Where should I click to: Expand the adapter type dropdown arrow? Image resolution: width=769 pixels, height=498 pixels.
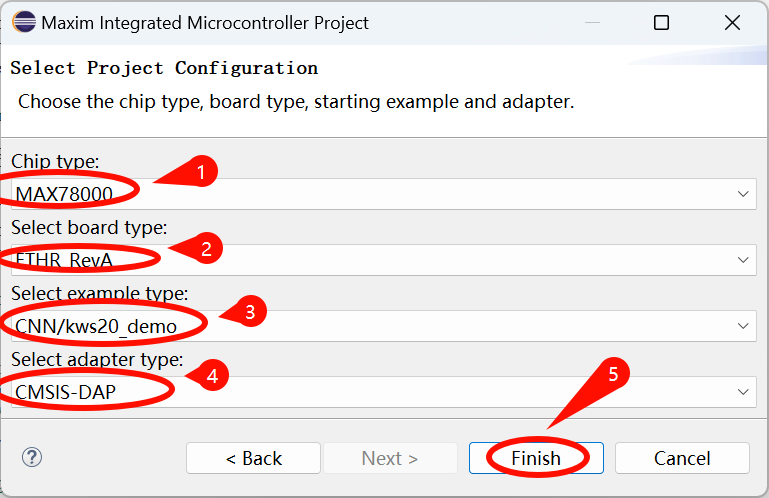tap(743, 392)
